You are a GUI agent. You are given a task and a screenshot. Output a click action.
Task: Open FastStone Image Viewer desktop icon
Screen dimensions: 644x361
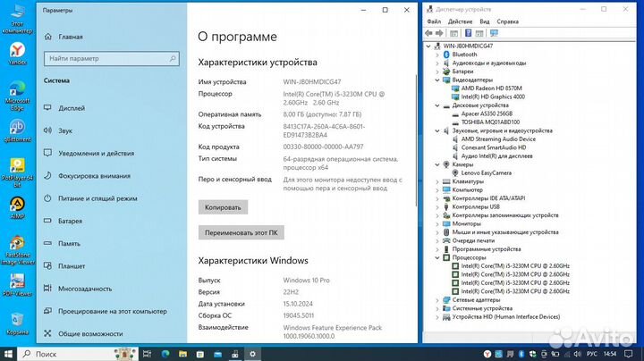[17, 250]
